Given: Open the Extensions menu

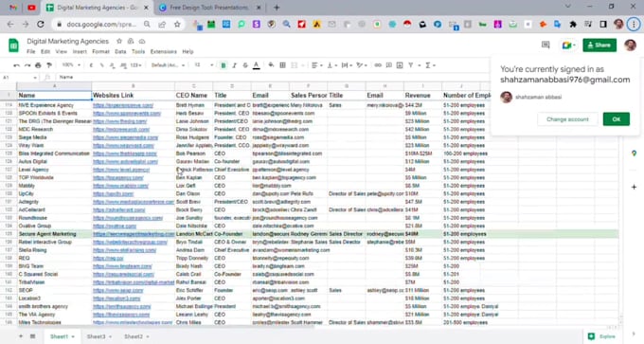Looking at the screenshot, I should coord(164,52).
